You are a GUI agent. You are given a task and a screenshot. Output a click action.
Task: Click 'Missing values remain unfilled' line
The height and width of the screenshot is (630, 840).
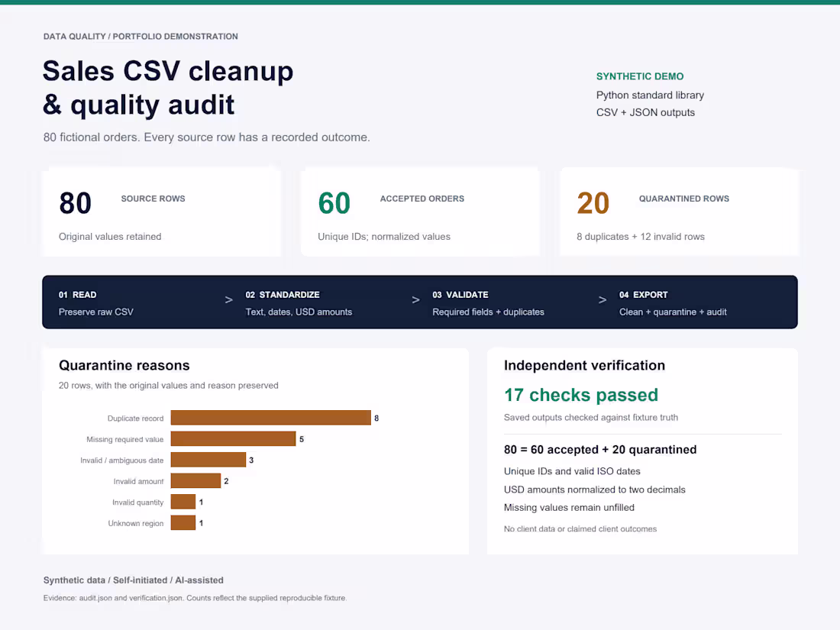click(x=569, y=507)
